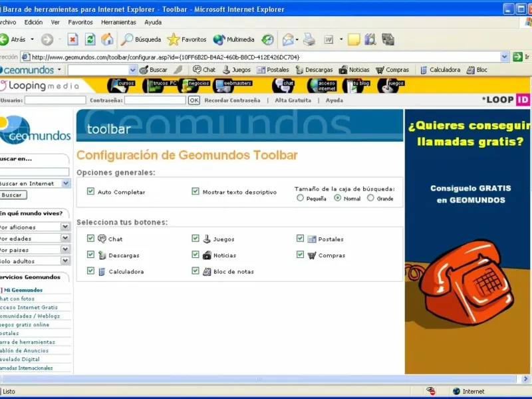Open Calculadora from the Geomundos toolbar
This screenshot has height=399, width=532.
click(x=440, y=70)
